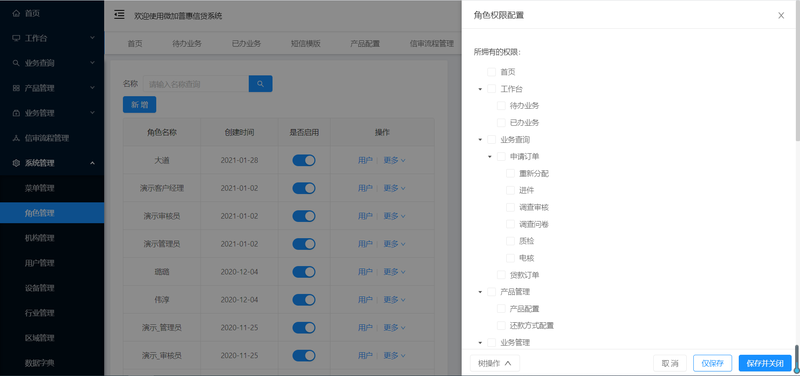The height and width of the screenshot is (376, 800).
Task: Collapse the 业务管理 tree node arrow
Action: pyautogui.click(x=480, y=343)
